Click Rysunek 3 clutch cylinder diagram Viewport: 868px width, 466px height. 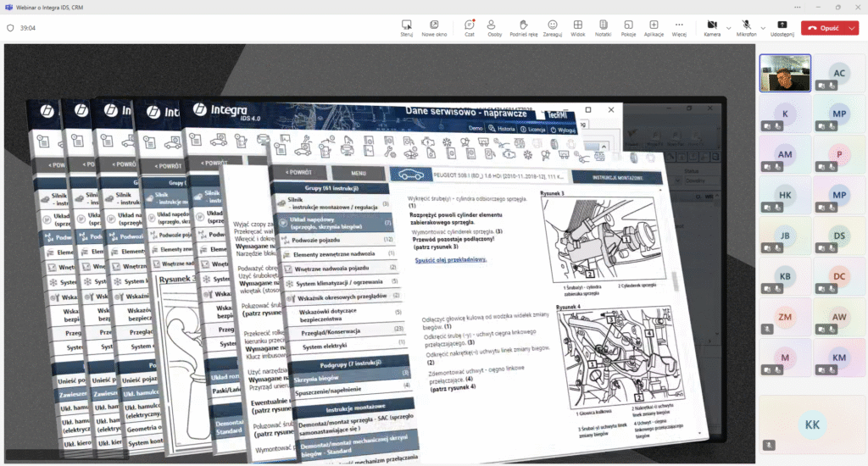(604, 239)
